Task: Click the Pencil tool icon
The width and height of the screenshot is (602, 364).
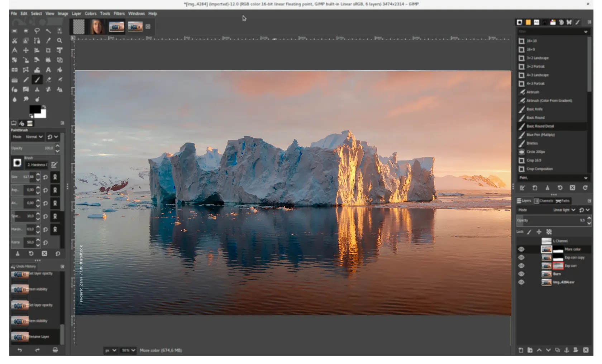Action: (x=26, y=80)
